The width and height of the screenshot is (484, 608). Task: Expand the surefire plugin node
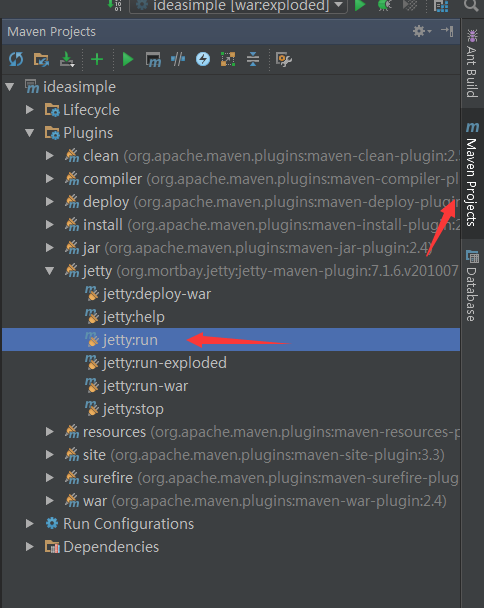coord(50,478)
